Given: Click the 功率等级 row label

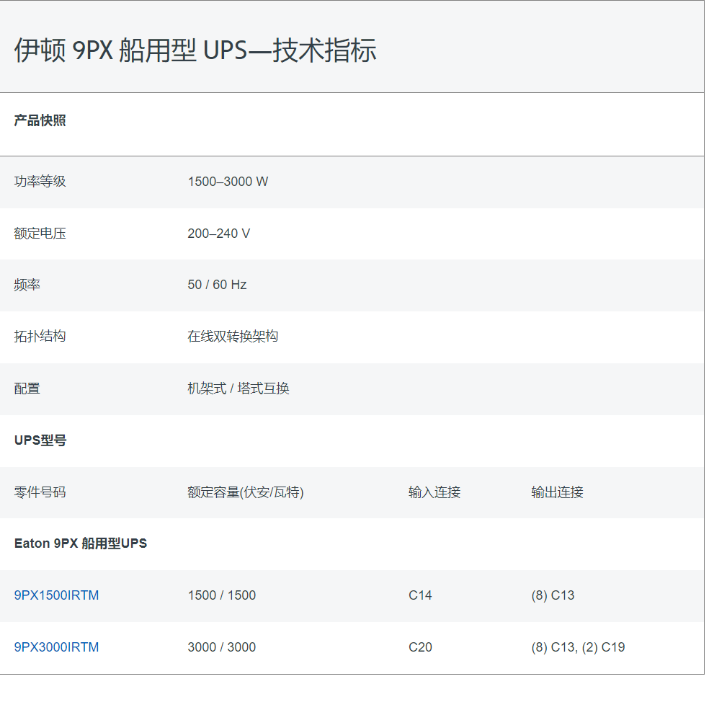Looking at the screenshot, I should pyautogui.click(x=40, y=182).
